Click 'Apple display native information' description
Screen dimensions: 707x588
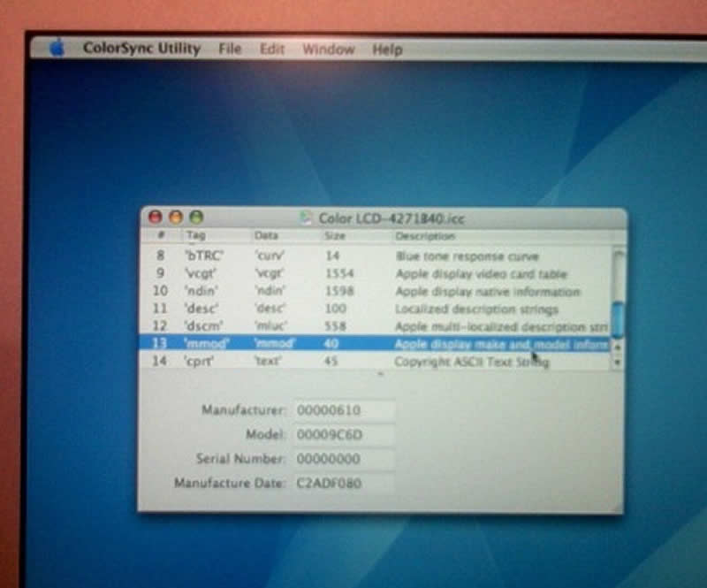[488, 292]
